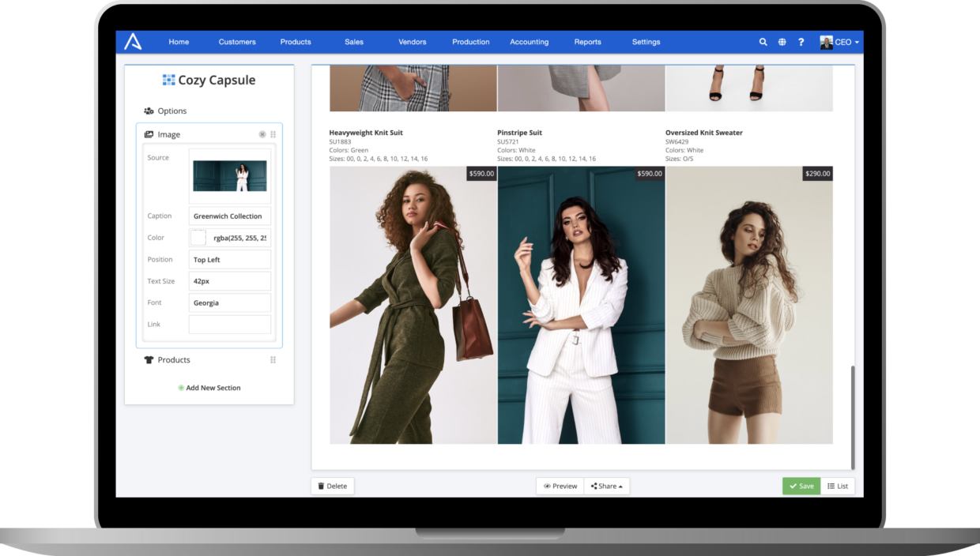Click the help question mark icon
The height and width of the screenshot is (556, 980).
[x=801, y=41]
